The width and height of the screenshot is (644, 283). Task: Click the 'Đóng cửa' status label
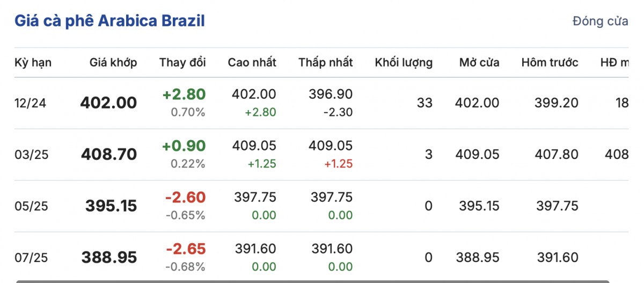(600, 21)
